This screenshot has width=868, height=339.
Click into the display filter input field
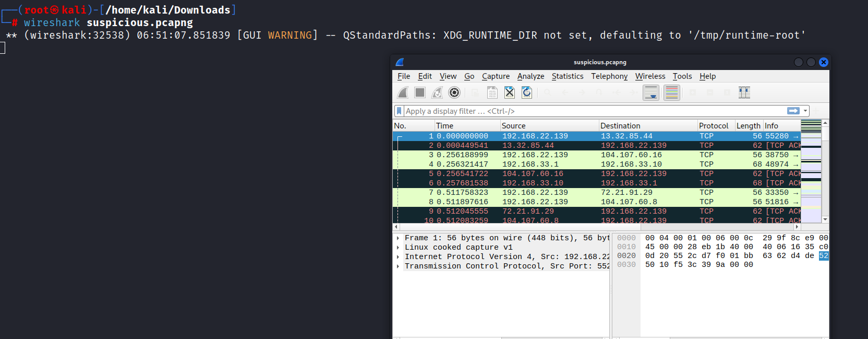(x=595, y=111)
